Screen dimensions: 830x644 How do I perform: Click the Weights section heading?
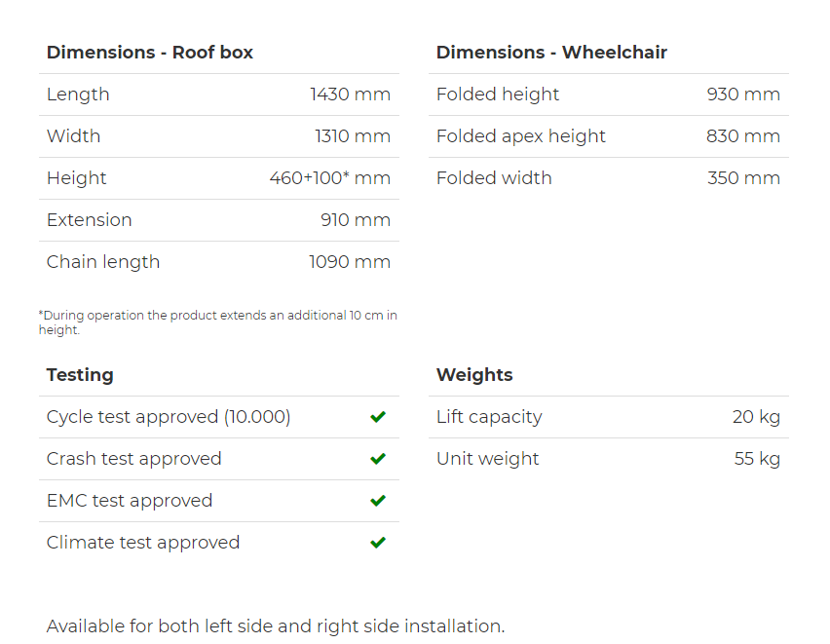(474, 375)
